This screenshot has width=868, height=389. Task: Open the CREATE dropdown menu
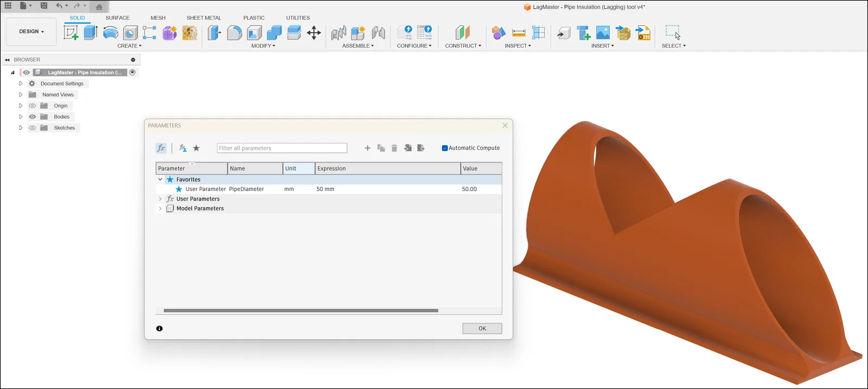point(129,46)
